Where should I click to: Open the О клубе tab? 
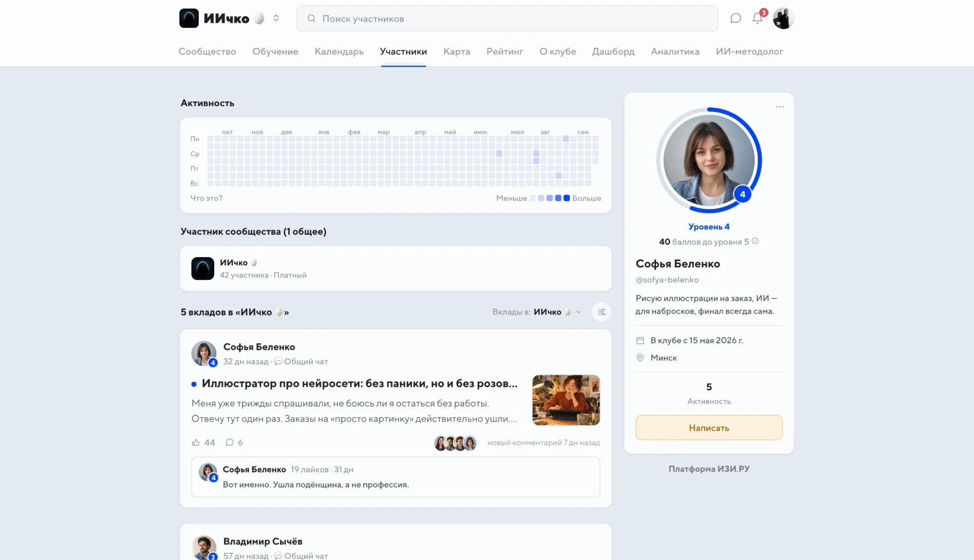tap(558, 52)
